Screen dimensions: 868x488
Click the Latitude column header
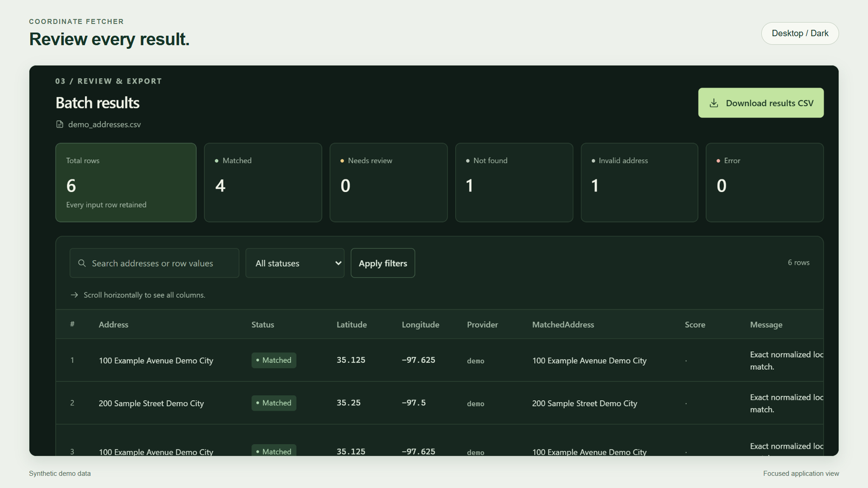tap(352, 325)
